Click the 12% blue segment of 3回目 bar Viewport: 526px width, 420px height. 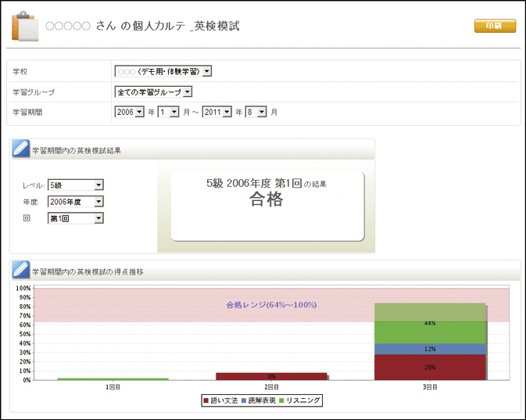click(430, 349)
